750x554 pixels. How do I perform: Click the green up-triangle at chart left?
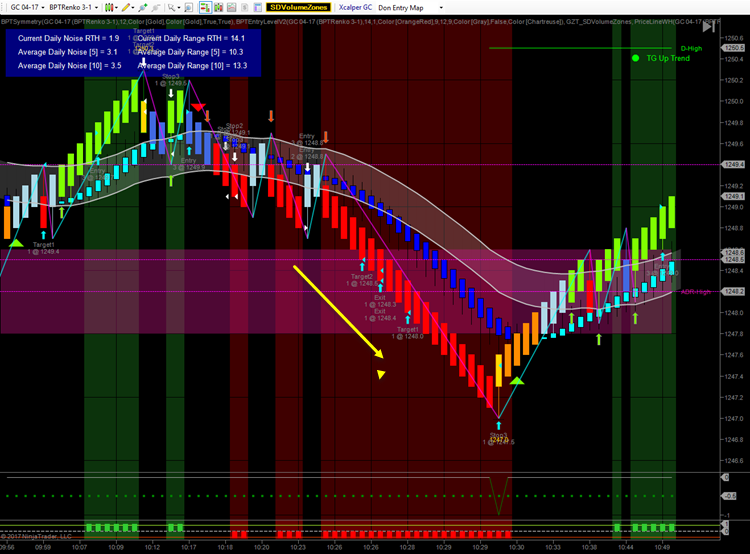(16, 243)
